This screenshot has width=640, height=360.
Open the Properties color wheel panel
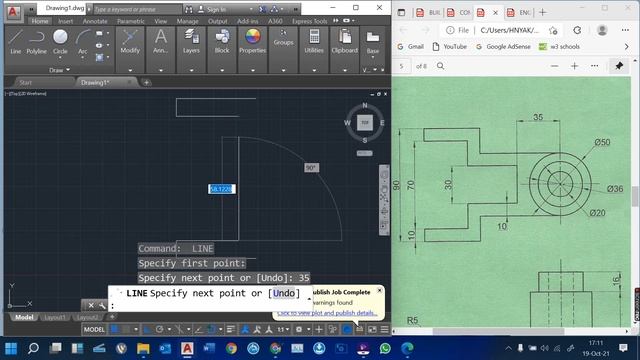click(252, 42)
